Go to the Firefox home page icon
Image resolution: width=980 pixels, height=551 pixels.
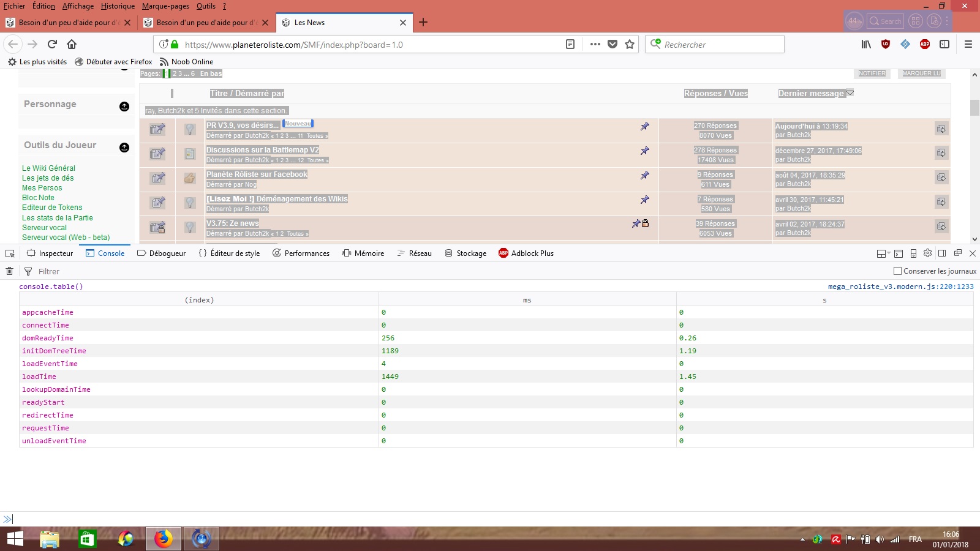pos(72,44)
